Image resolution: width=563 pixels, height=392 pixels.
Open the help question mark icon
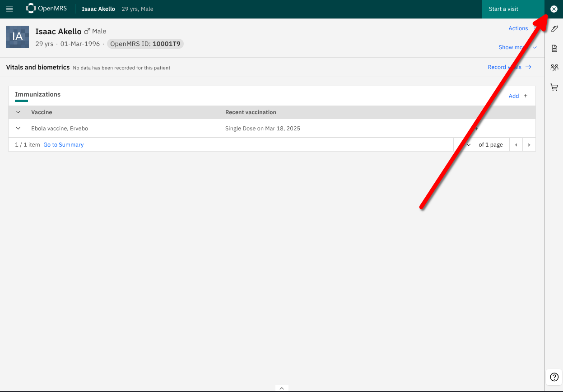coord(554,377)
